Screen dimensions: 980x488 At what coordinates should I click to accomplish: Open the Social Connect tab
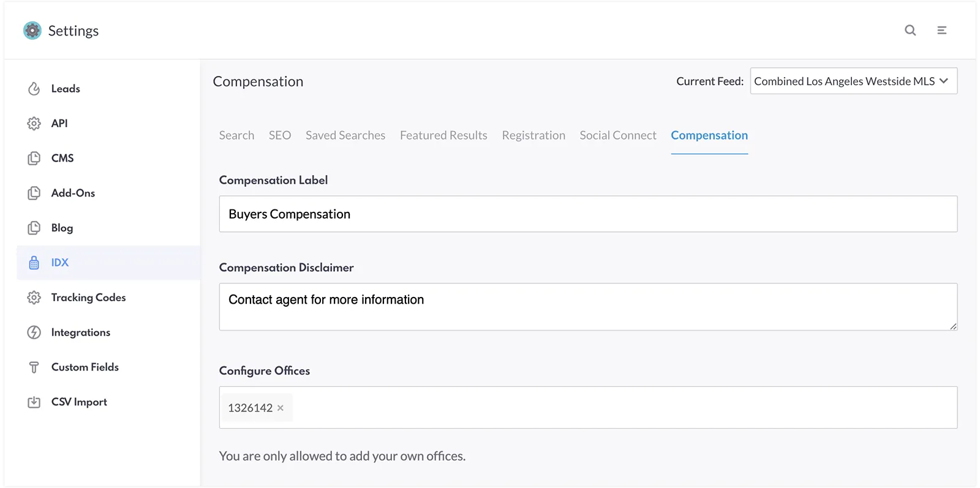pos(618,135)
